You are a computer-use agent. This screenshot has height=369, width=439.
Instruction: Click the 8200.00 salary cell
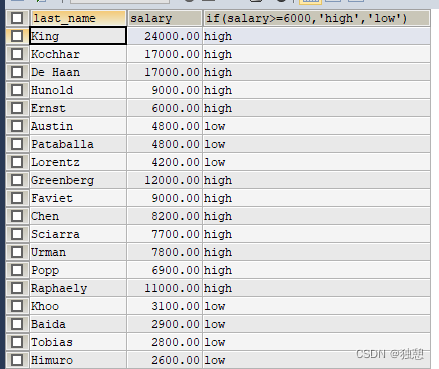[165, 216]
